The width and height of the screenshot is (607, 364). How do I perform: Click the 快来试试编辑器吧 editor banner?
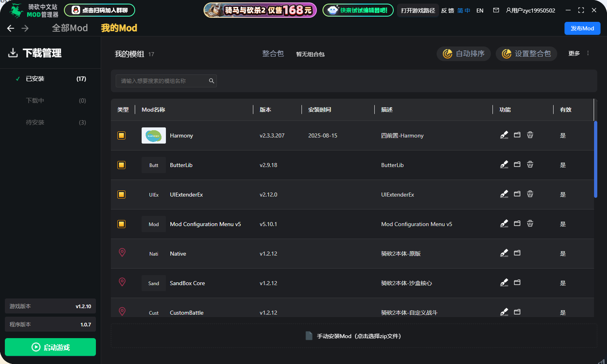(x=358, y=10)
